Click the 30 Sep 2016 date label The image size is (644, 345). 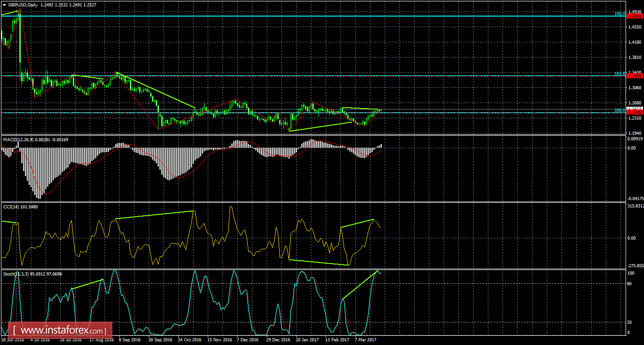tap(161, 340)
